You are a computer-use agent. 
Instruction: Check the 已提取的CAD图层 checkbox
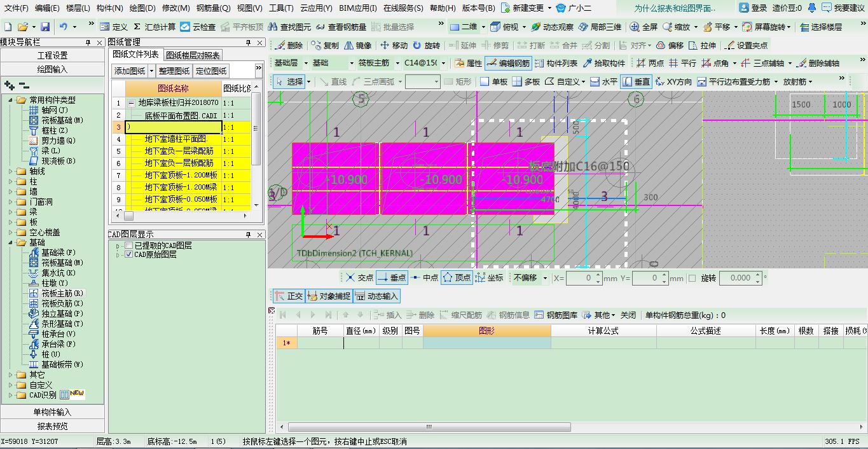coord(129,245)
